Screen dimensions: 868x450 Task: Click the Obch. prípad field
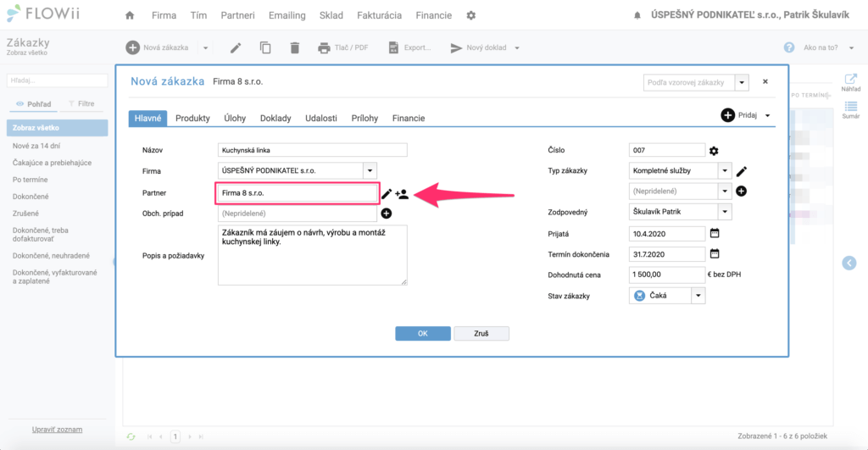pos(298,213)
